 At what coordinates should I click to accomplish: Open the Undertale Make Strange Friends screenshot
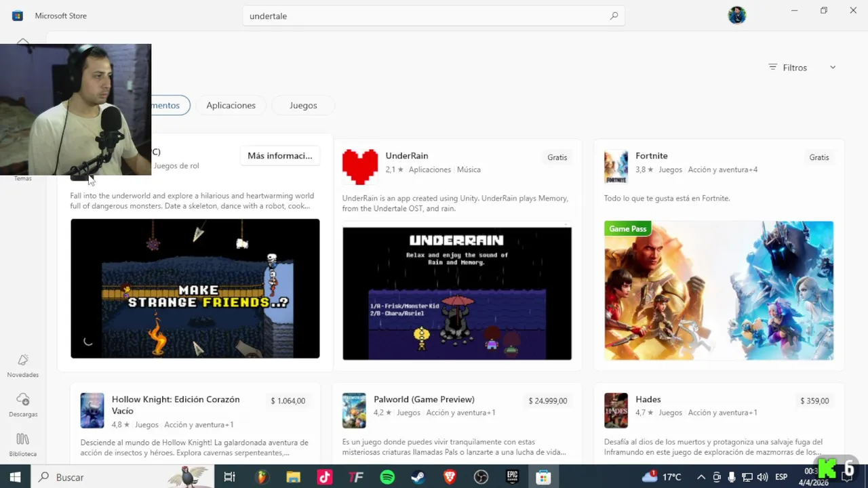point(195,288)
